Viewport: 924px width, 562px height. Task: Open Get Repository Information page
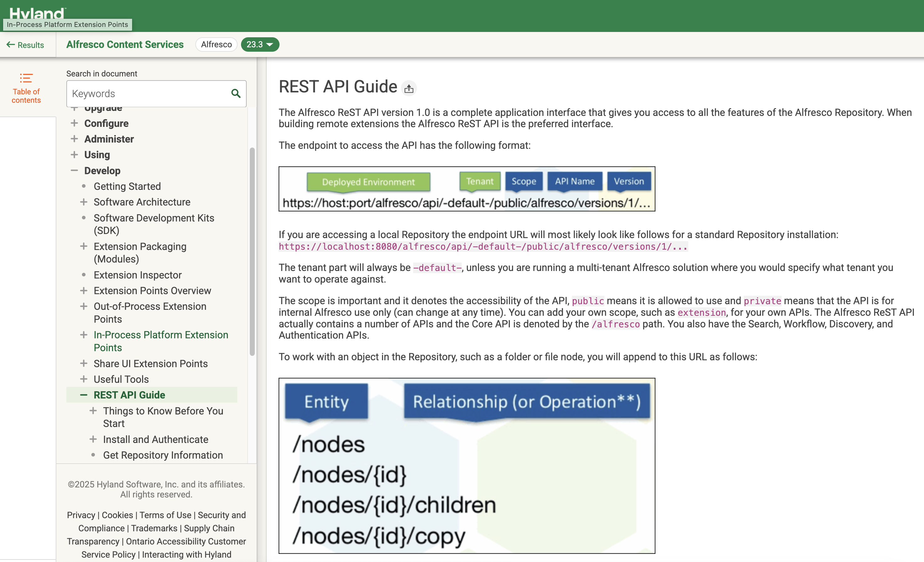click(x=163, y=455)
